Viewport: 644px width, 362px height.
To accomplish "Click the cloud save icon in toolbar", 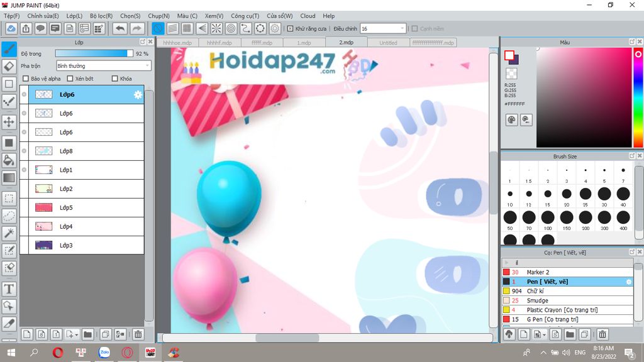I will [x=11, y=28].
